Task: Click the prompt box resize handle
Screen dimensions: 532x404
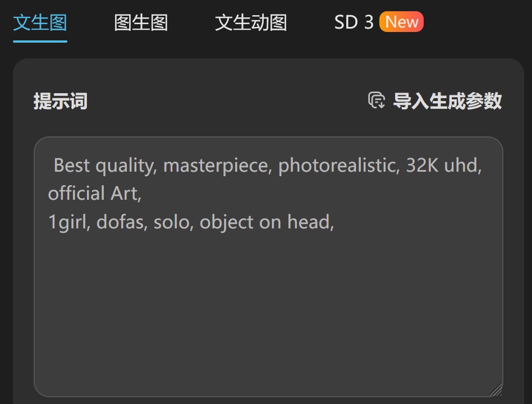Action: tap(496, 389)
